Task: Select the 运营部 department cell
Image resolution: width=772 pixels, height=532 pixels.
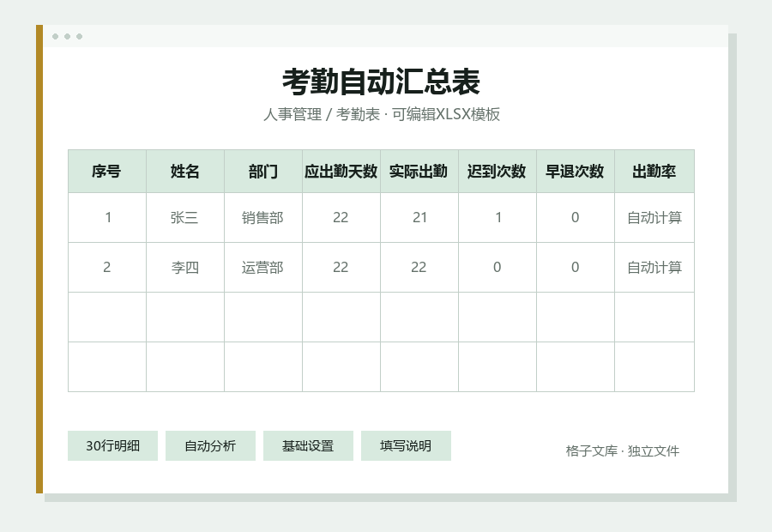Action: (x=263, y=268)
